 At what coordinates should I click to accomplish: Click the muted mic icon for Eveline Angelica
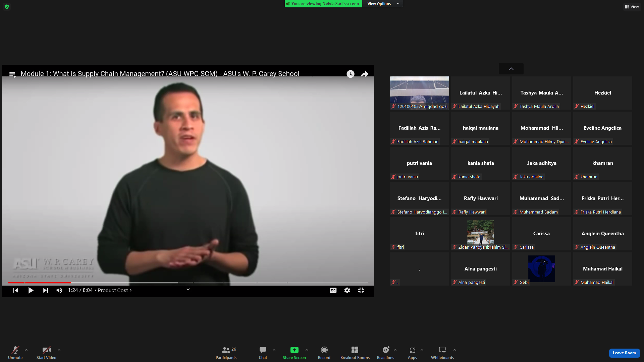coord(577,141)
